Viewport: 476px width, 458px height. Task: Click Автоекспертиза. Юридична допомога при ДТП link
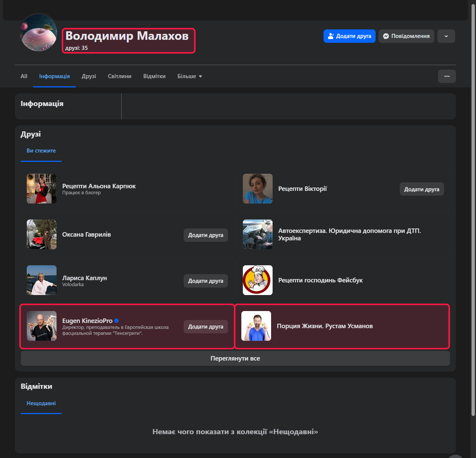(x=350, y=234)
